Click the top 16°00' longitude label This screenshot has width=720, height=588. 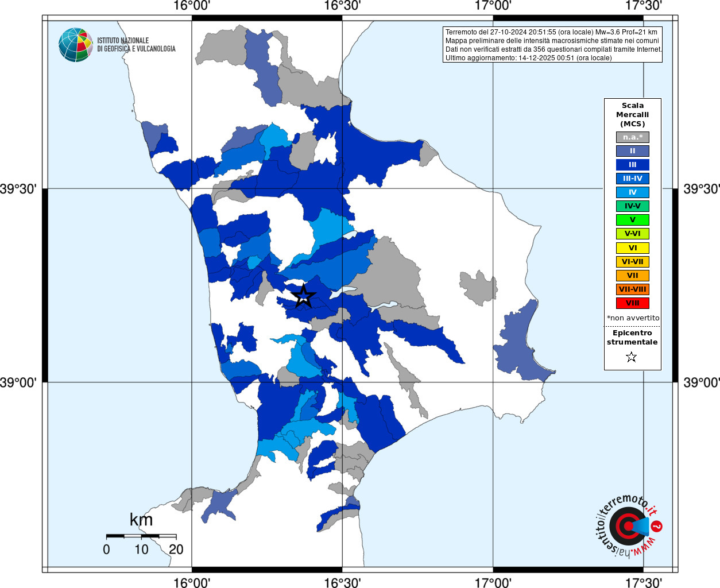pos(192,6)
